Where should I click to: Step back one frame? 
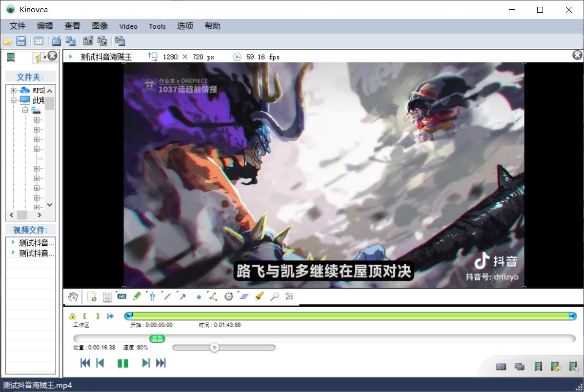(x=100, y=363)
